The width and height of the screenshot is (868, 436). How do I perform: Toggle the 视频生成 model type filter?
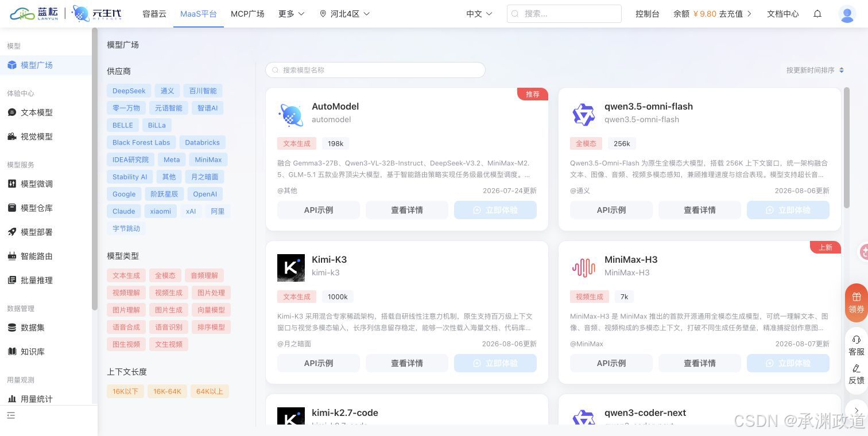click(x=169, y=293)
